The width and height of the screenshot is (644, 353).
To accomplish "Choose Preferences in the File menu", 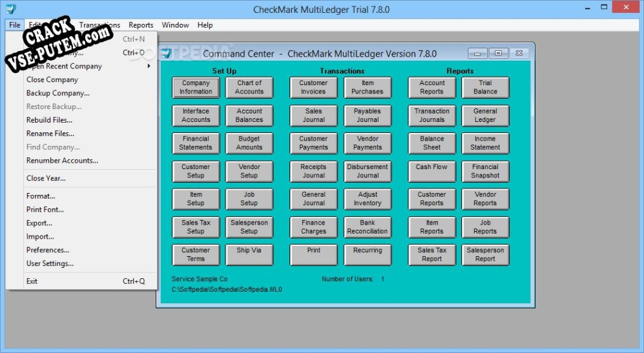I will tap(47, 250).
